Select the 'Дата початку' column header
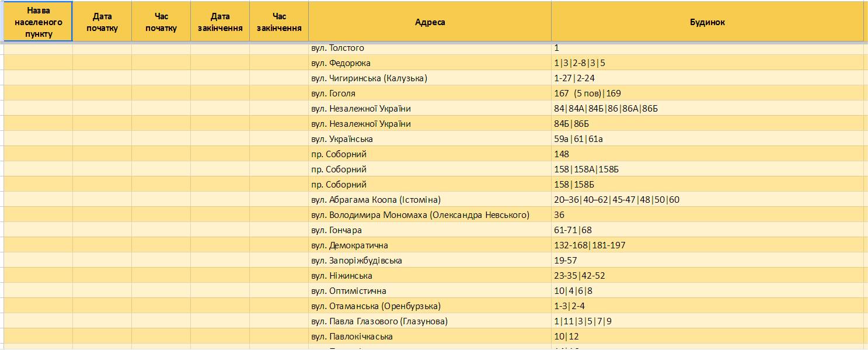 [x=102, y=22]
